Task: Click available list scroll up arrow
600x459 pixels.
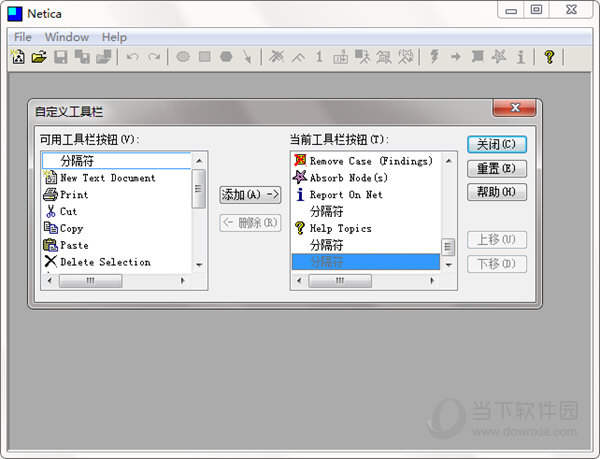Action: (x=199, y=161)
